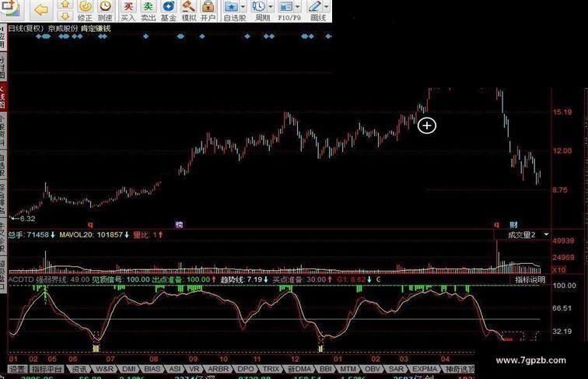Screen dimensions: 588x379
Task: Switch to the SAR indicator tab
Action: (396, 369)
